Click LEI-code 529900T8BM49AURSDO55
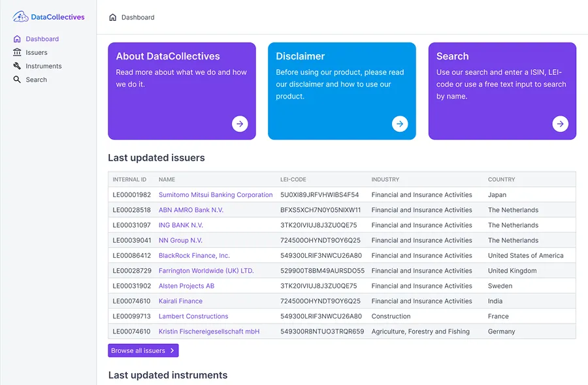This screenshot has width=588, height=385. (323, 271)
